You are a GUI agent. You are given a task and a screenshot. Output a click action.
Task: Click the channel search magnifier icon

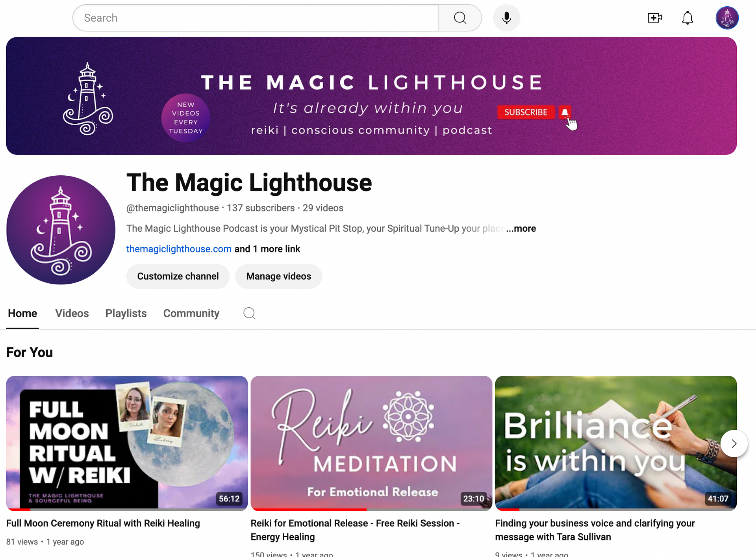249,314
